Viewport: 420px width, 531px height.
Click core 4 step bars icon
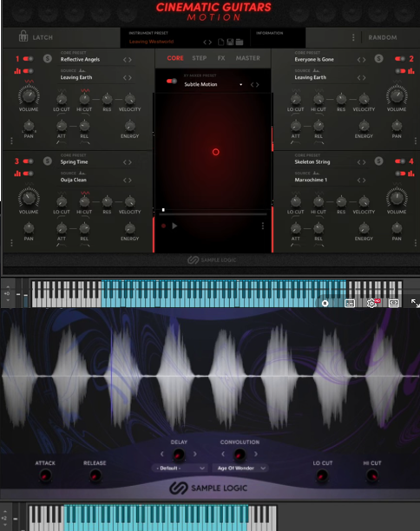[x=410, y=174]
